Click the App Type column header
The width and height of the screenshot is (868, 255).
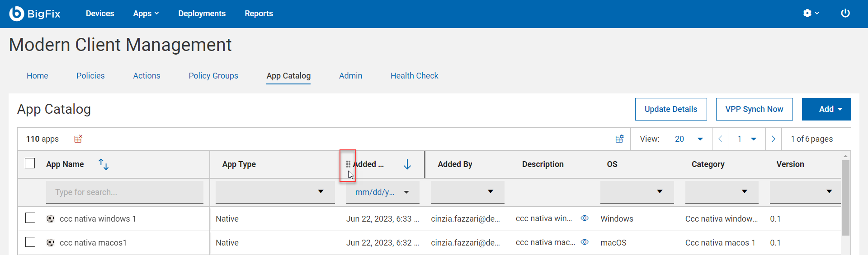[239, 164]
